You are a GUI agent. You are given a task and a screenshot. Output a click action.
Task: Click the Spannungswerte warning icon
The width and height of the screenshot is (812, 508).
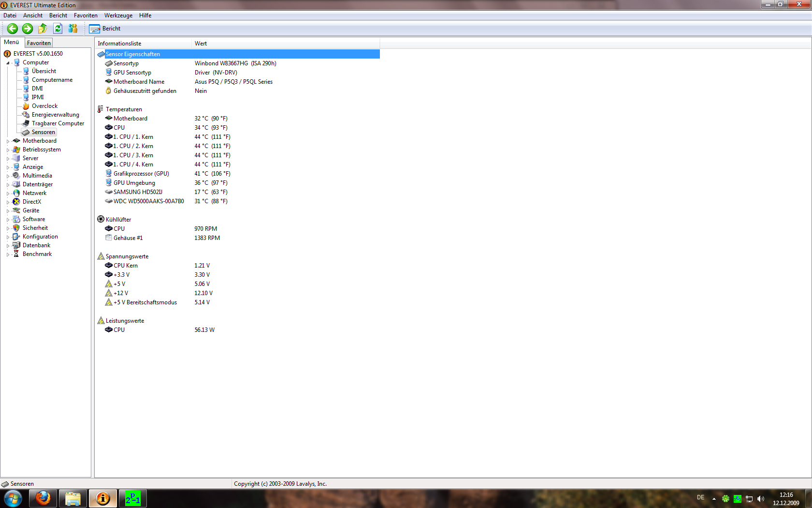point(101,256)
